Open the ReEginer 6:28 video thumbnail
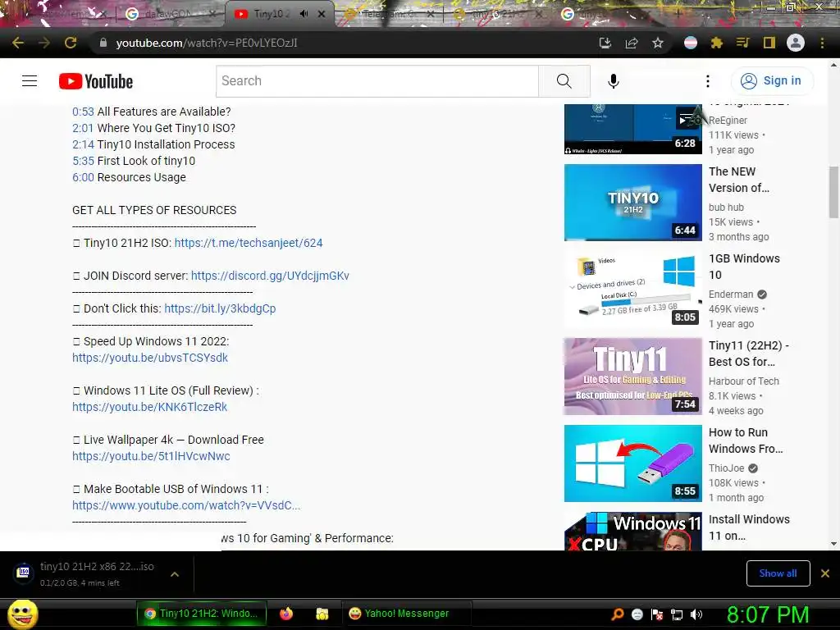 (632, 129)
